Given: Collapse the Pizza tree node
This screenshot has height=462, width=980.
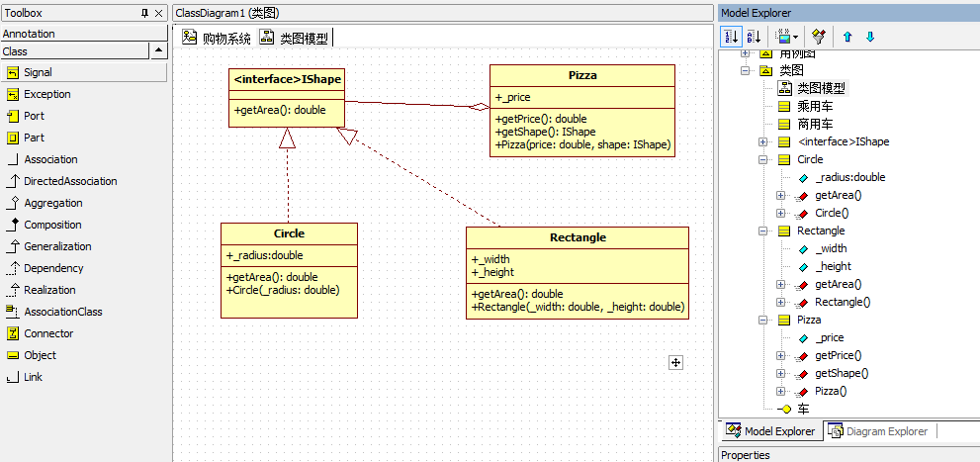Looking at the screenshot, I should pyautogui.click(x=762, y=321).
